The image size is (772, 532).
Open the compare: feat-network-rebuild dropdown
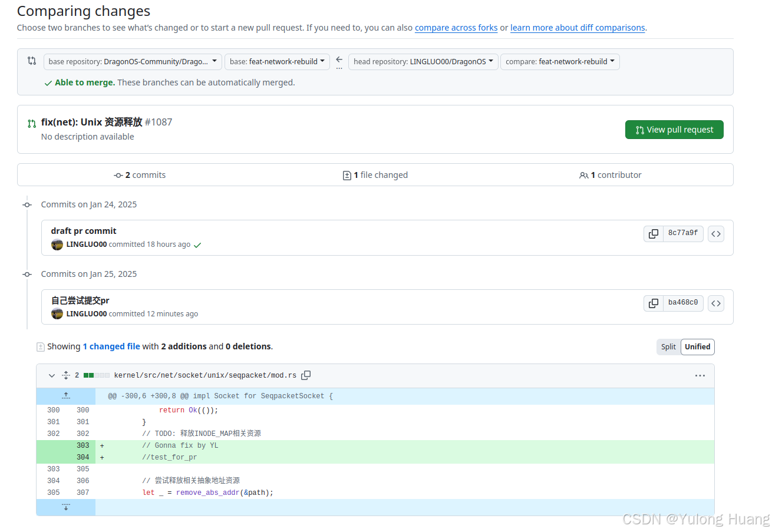tap(560, 61)
